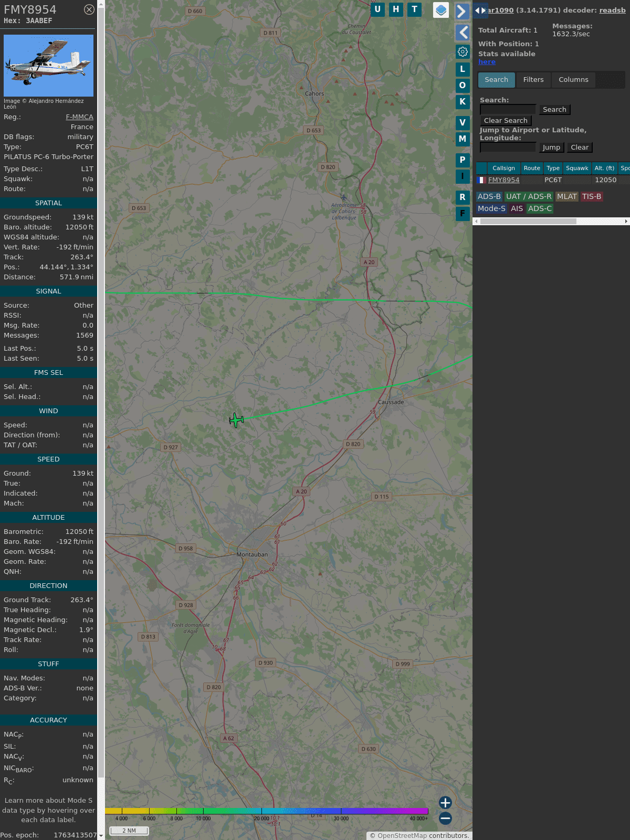Switch to the Columns tab
Image resolution: width=630 pixels, height=840 pixels.
click(x=573, y=80)
